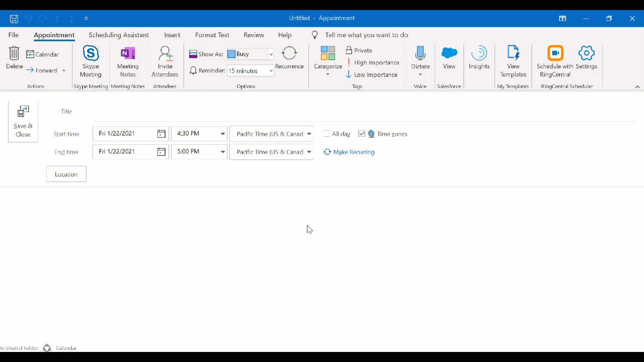Toggle the Private tag
Viewport: 644px width, 362px height.
(359, 50)
